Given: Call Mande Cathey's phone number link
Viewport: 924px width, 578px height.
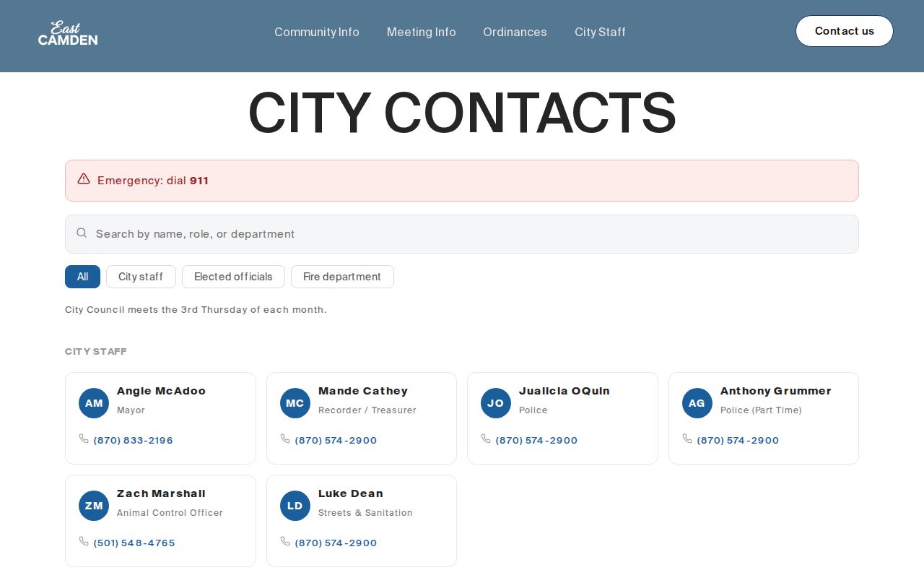Looking at the screenshot, I should [336, 440].
